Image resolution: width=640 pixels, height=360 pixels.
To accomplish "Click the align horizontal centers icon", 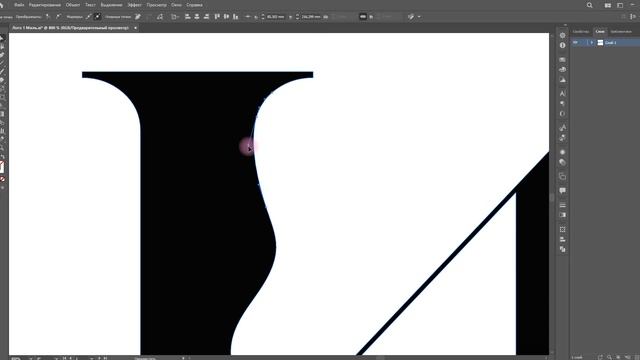I will pos(197,17).
